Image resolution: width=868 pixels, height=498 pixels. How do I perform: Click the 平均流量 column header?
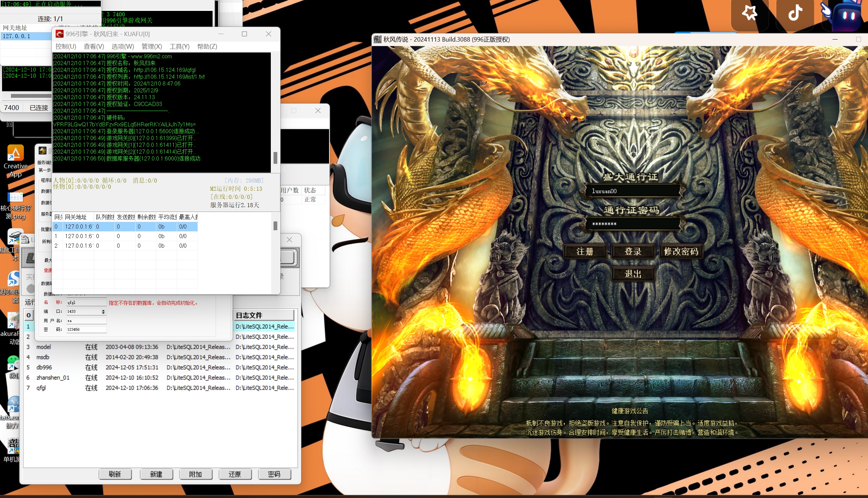[x=167, y=217]
